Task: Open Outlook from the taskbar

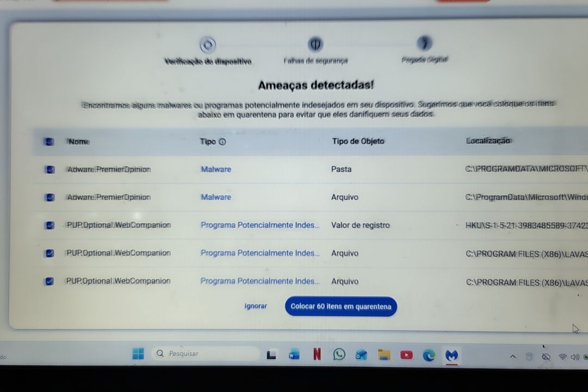Action: 361,354
